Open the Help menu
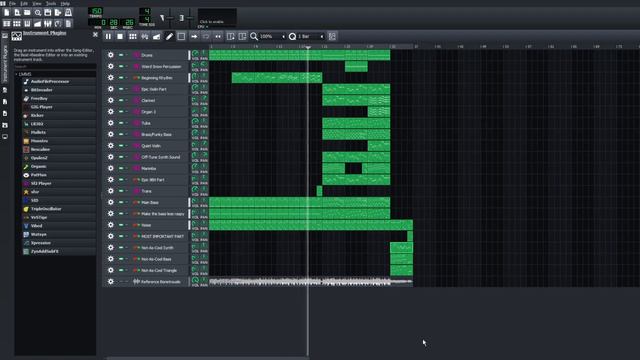This screenshot has width=640, height=360. (65, 3)
